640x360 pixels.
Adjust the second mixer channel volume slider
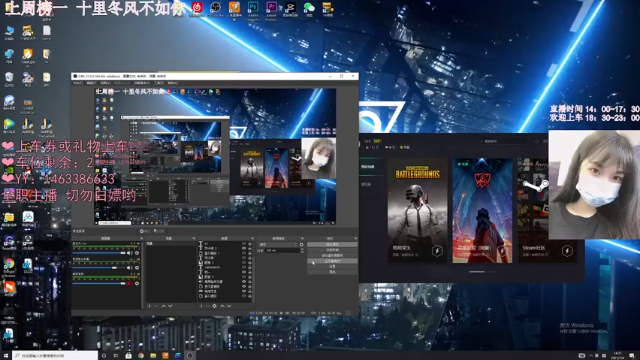99,268
